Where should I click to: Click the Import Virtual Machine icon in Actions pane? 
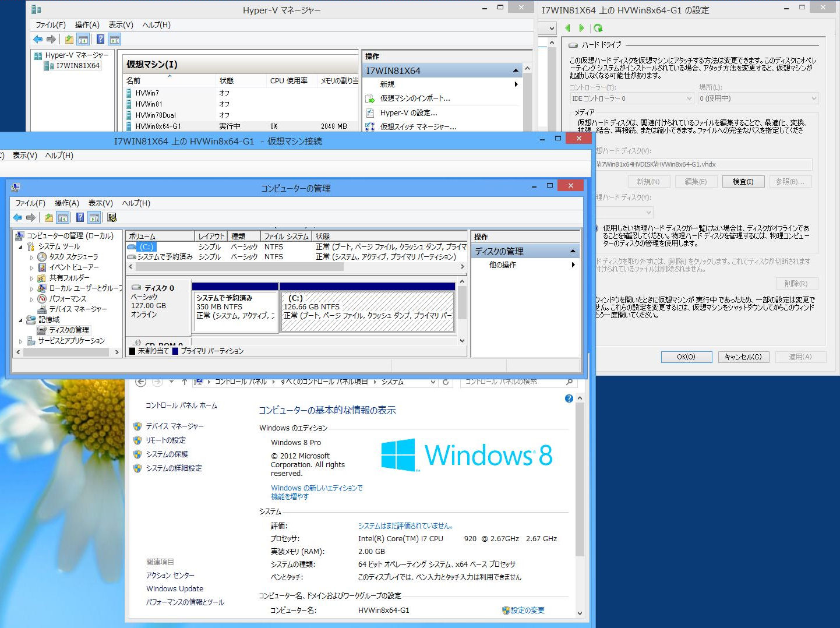pos(370,98)
